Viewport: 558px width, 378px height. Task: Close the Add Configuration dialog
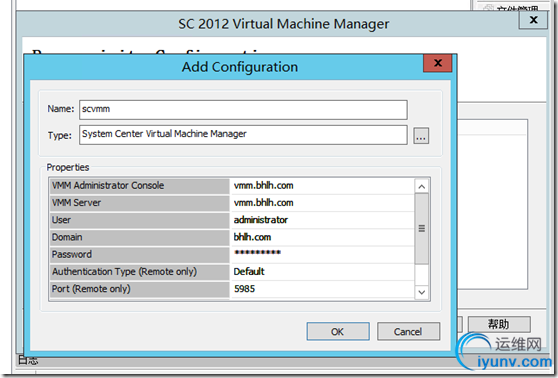pos(438,63)
